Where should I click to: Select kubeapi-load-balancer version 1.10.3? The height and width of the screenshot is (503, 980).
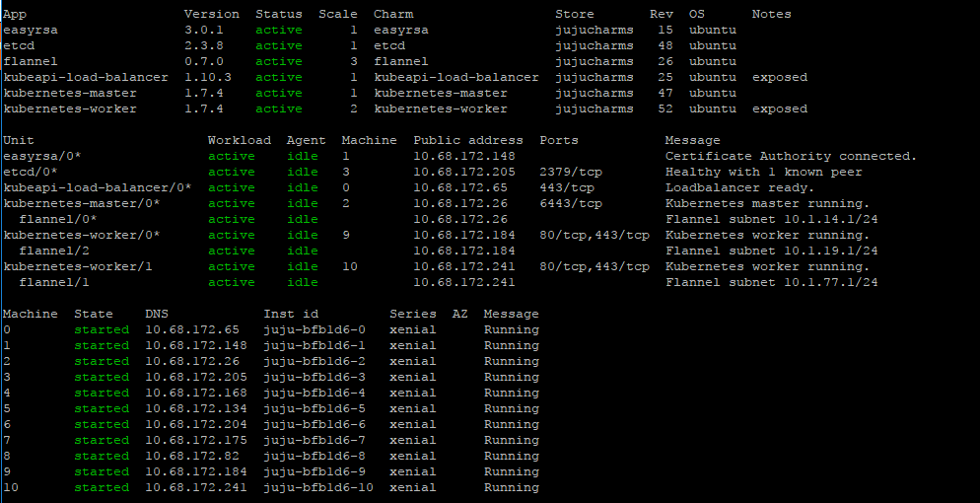tap(207, 77)
